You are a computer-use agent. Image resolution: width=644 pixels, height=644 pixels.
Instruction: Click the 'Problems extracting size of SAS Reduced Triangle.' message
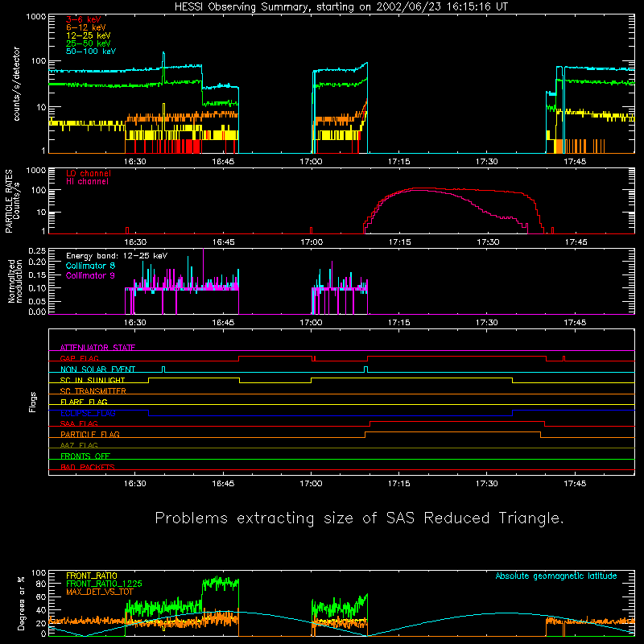coord(359,518)
